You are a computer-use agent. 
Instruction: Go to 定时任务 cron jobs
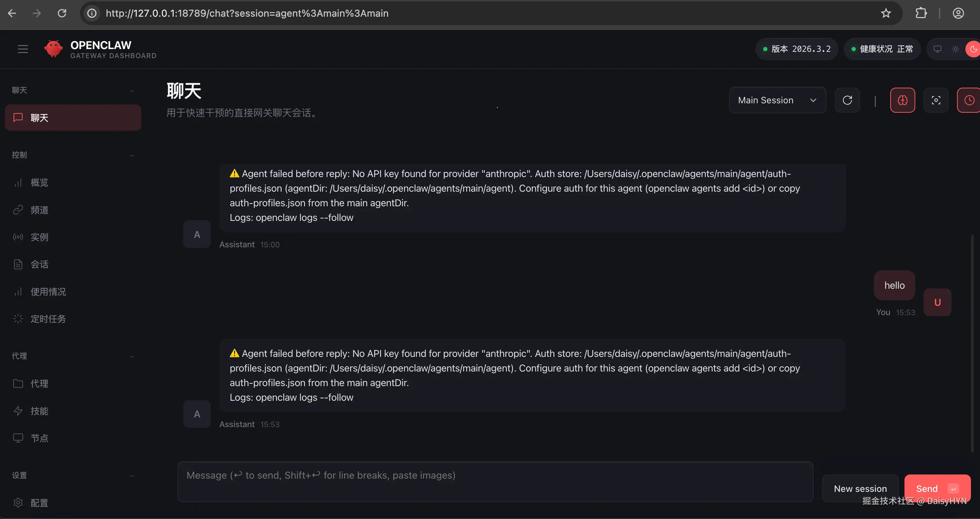tap(48, 319)
